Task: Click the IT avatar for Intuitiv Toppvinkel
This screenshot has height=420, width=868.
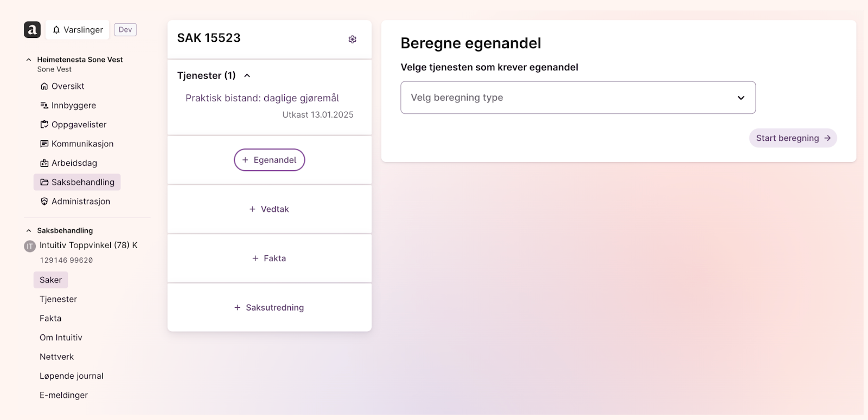Action: 30,246
